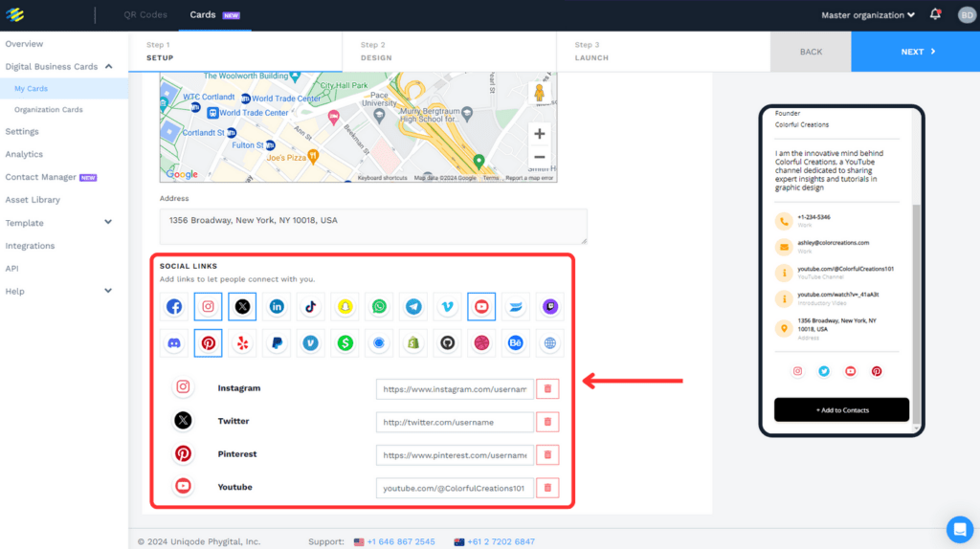Add a LinkedIn social link
This screenshot has width=980, height=549.
[x=277, y=307]
